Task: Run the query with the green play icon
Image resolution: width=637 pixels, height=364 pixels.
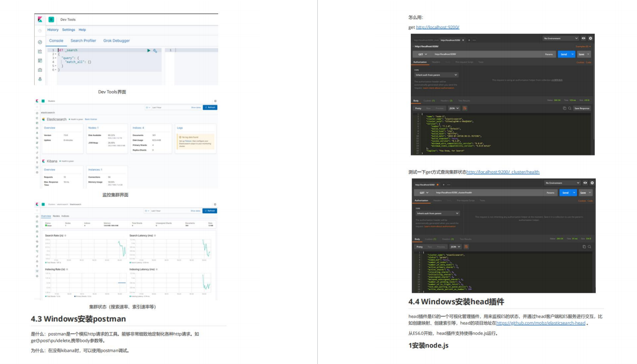Action: [148, 50]
